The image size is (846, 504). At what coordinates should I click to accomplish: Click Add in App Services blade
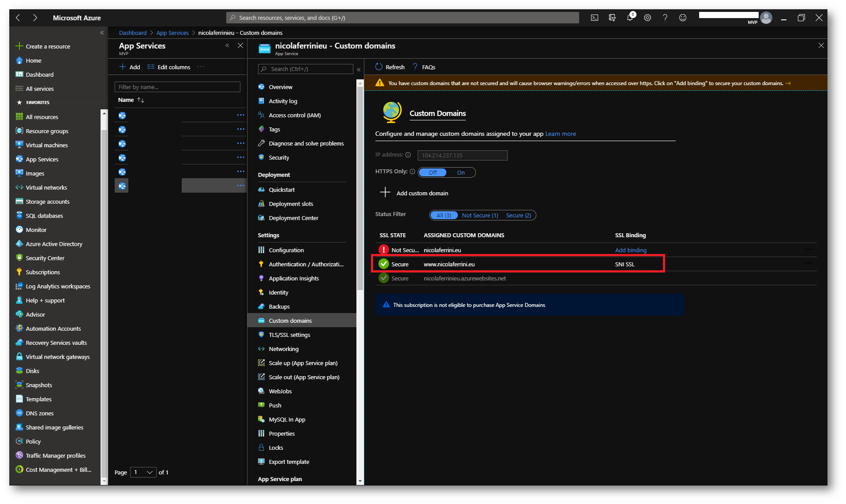[x=130, y=67]
